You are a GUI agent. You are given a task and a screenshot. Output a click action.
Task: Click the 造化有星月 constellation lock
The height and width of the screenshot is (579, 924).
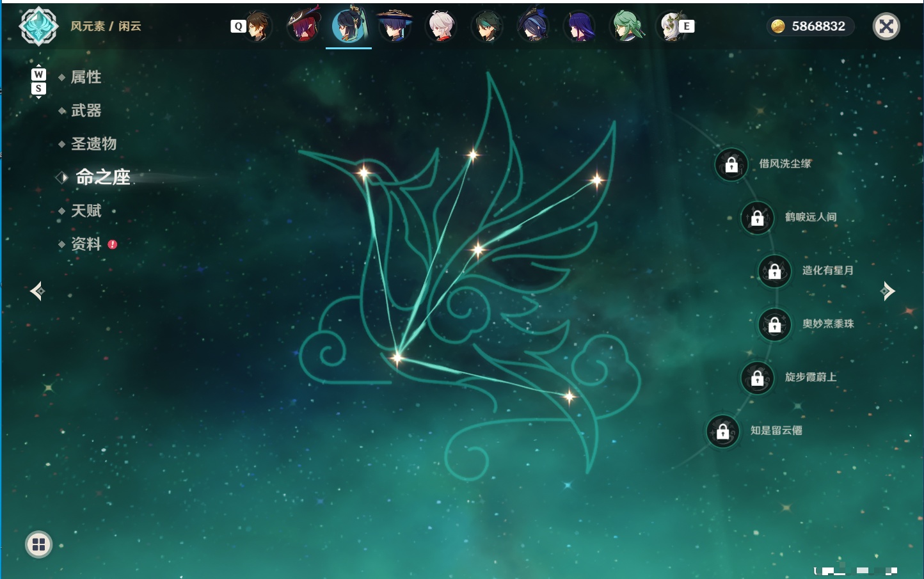point(775,271)
